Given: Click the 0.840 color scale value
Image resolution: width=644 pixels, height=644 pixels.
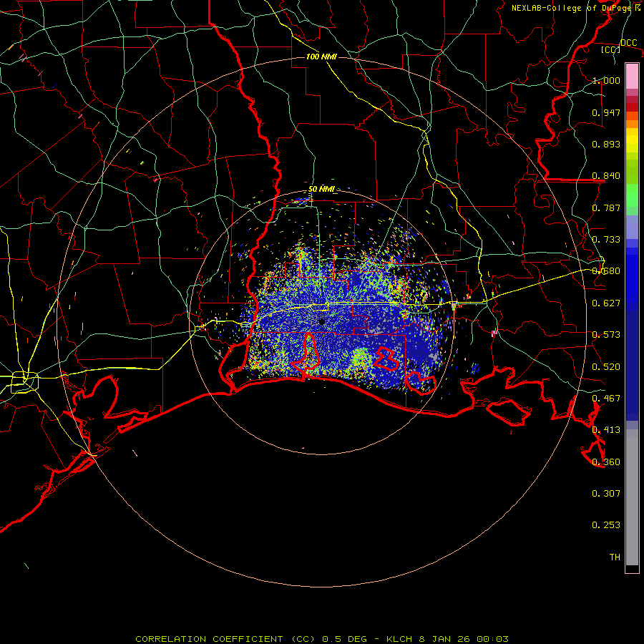Looking at the screenshot, I should pyautogui.click(x=606, y=176).
